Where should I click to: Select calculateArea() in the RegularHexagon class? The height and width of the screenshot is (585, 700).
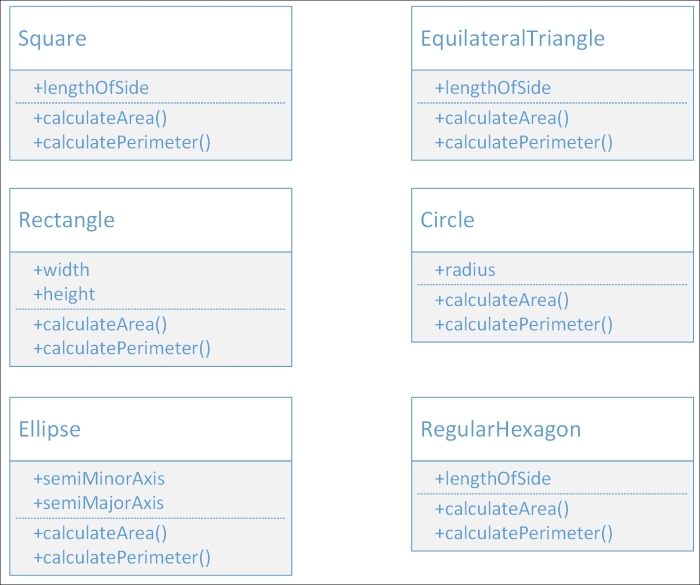point(502,509)
